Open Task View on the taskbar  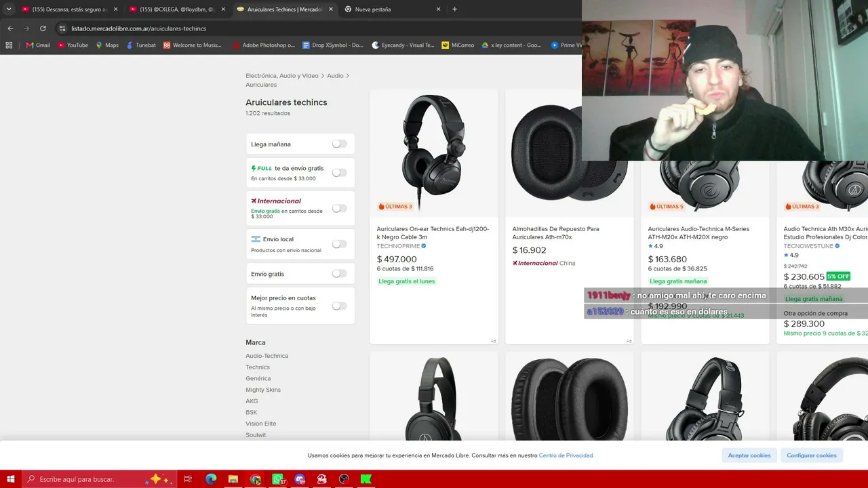pyautogui.click(x=188, y=479)
